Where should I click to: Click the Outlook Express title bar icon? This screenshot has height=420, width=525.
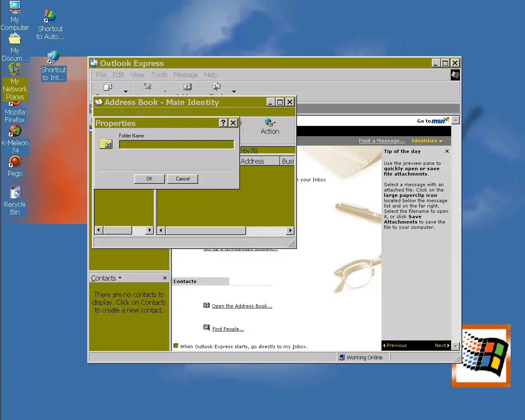pyautogui.click(x=94, y=63)
